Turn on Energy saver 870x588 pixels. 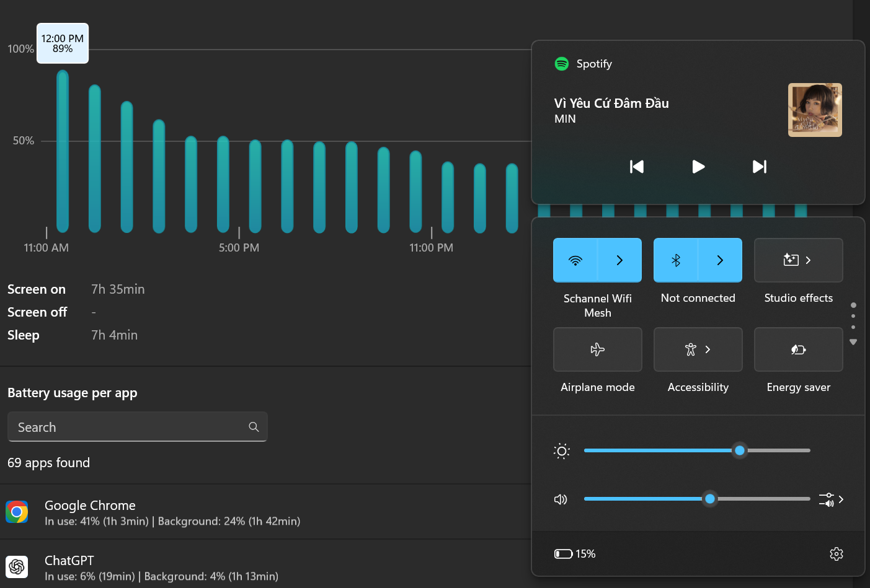798,350
